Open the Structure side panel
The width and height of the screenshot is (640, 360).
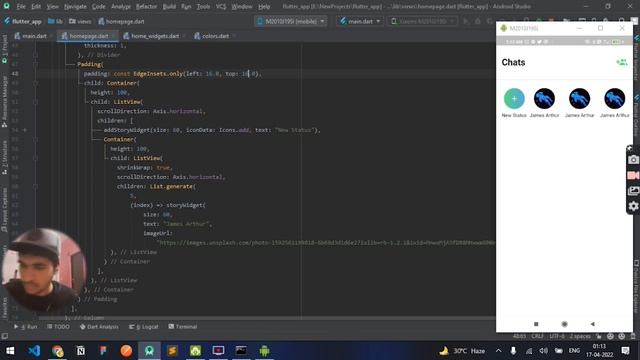point(4,158)
